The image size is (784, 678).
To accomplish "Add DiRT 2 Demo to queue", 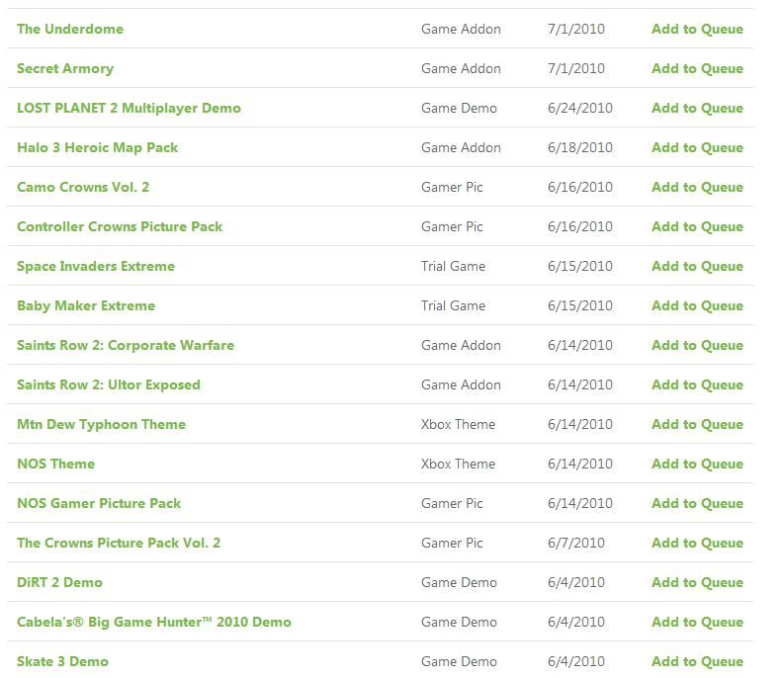I will tap(697, 582).
